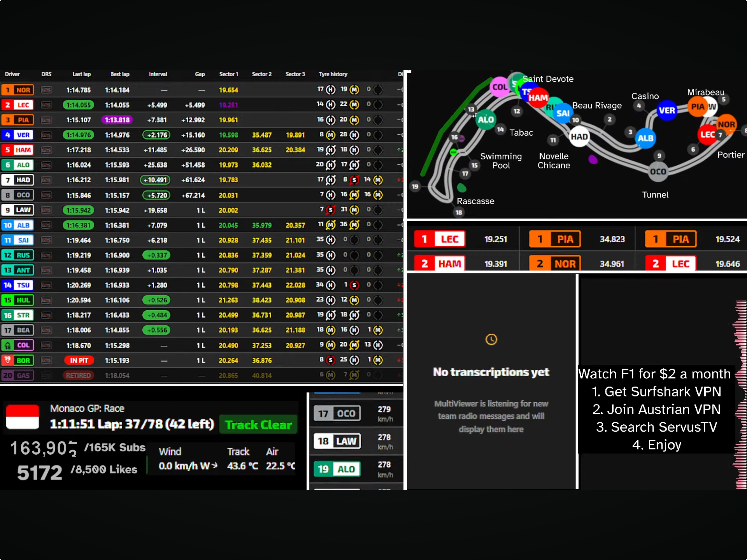Click the Last lap column header
The width and height of the screenshot is (747, 560).
(81, 74)
